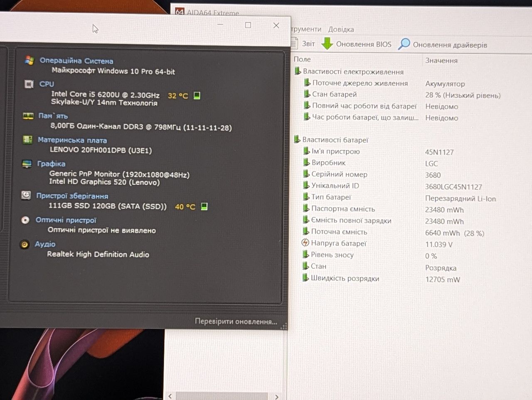This screenshot has width=532, height=400.
Task: Select the speaker icon beside Аудіо
Action: pyautogui.click(x=25, y=244)
